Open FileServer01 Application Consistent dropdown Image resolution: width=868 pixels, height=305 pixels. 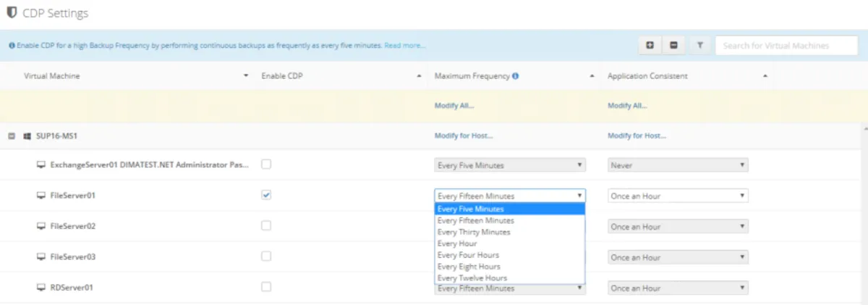click(x=678, y=196)
